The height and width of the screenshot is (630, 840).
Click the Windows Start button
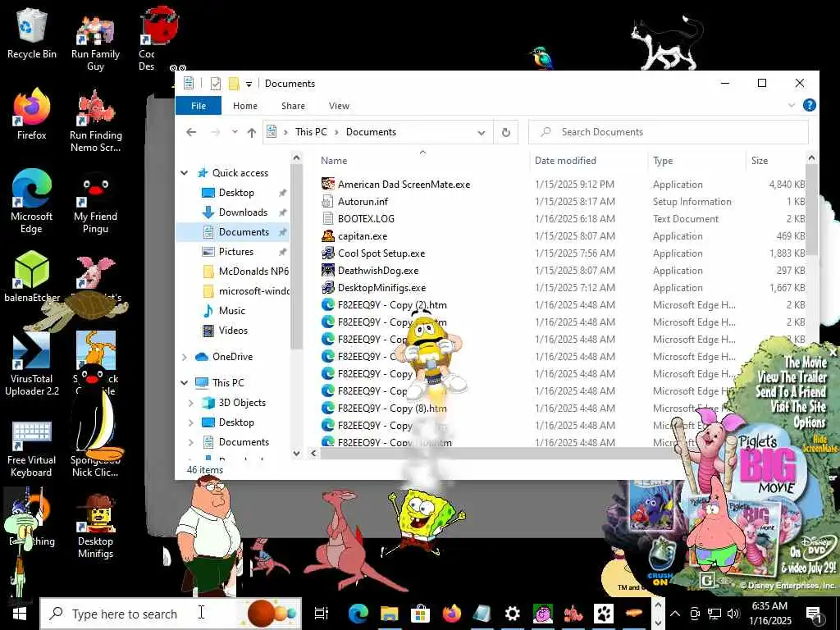[20, 614]
